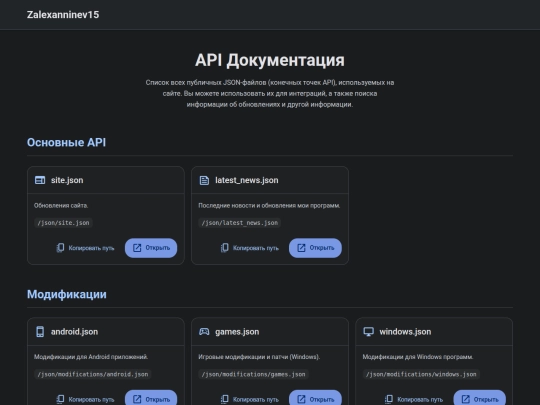Viewport: 540px width, 405px height.
Task: Click the Модификации для Windows программ text
Action: [418, 357]
